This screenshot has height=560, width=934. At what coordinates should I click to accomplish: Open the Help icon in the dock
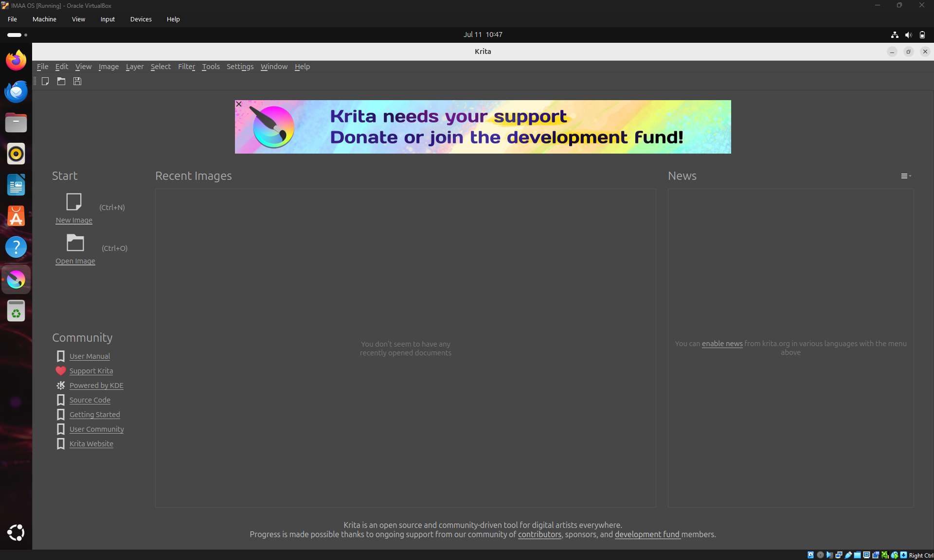[x=16, y=247]
